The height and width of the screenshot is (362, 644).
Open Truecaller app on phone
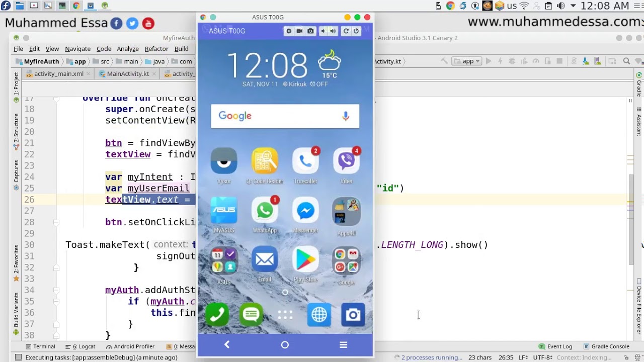(x=305, y=161)
